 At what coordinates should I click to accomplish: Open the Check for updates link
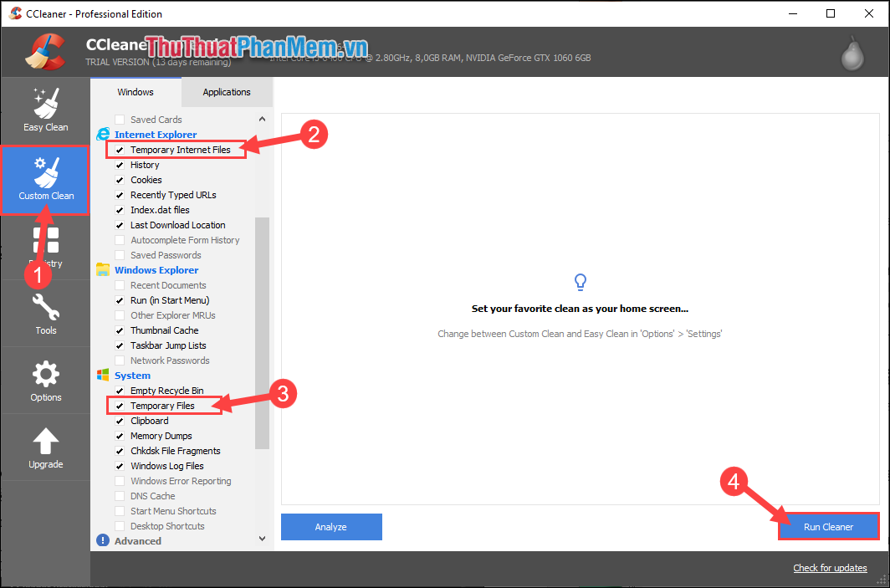[x=830, y=567]
